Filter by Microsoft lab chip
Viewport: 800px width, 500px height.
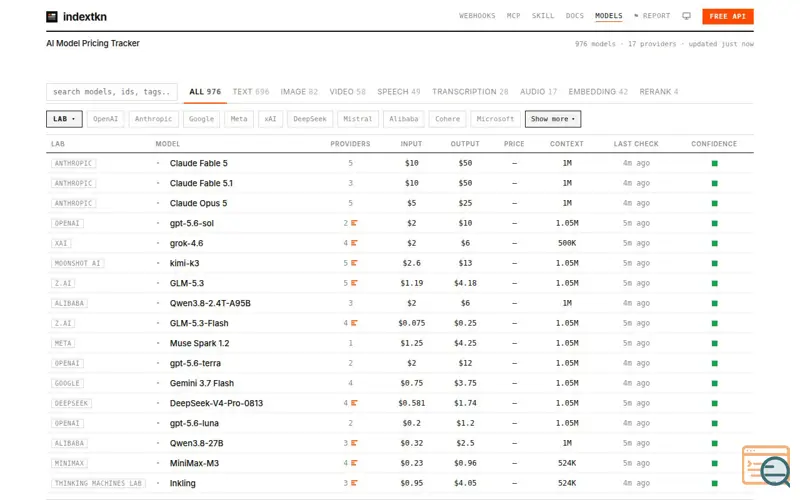(x=495, y=119)
